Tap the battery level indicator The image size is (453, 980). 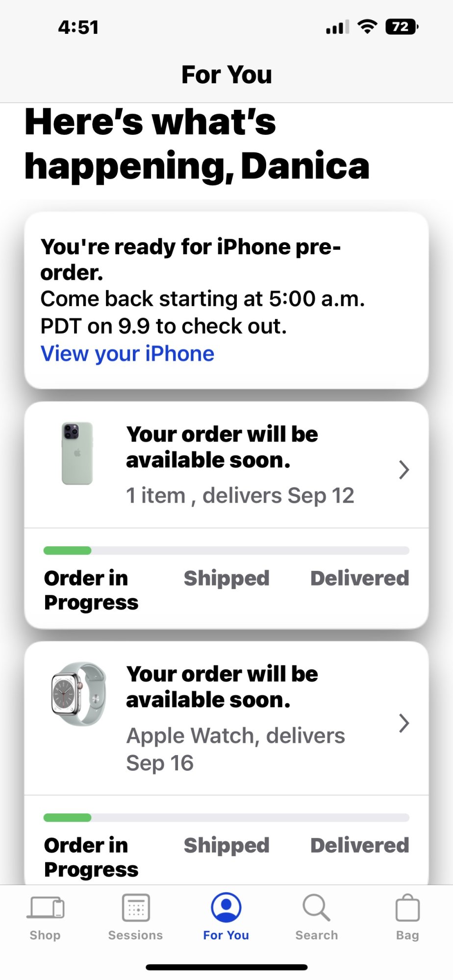point(402,26)
